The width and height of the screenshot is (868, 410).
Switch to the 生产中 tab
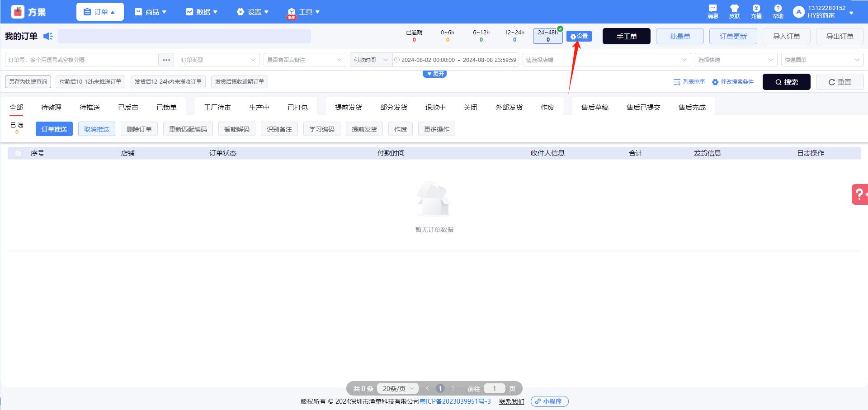pos(259,107)
